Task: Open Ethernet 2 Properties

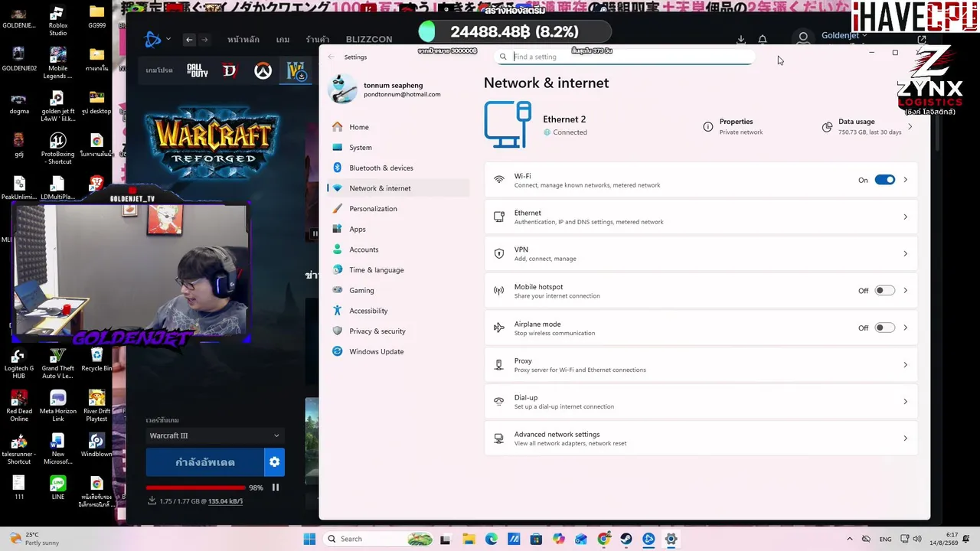Action: coord(733,126)
